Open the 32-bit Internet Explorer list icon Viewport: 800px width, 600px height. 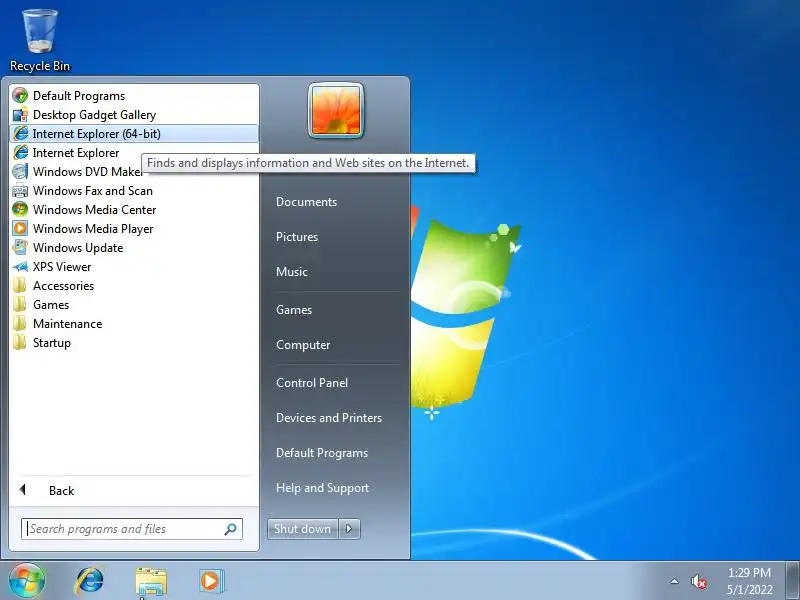20,152
